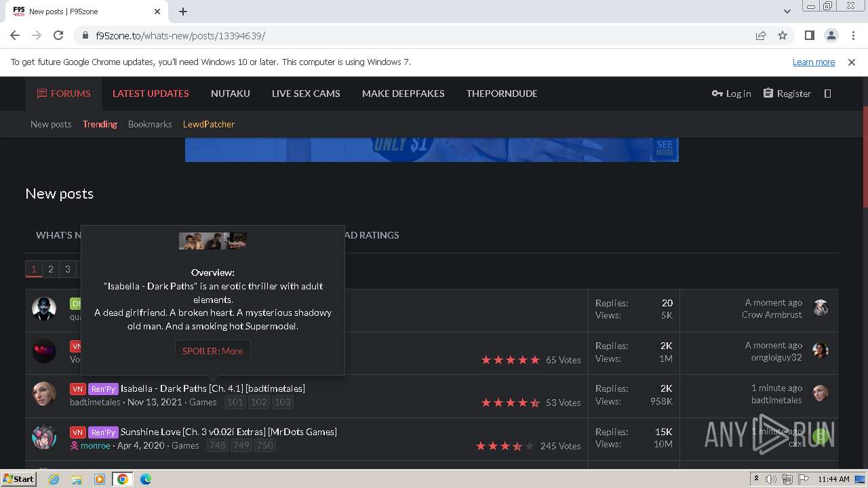Click the second thread's dark avatar
Image resolution: width=868 pixels, height=488 pixels.
tap(44, 351)
